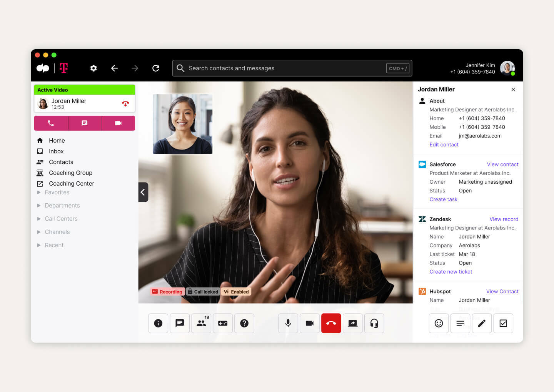Open headset audio settings
Image resolution: width=554 pixels, height=392 pixels.
(374, 323)
